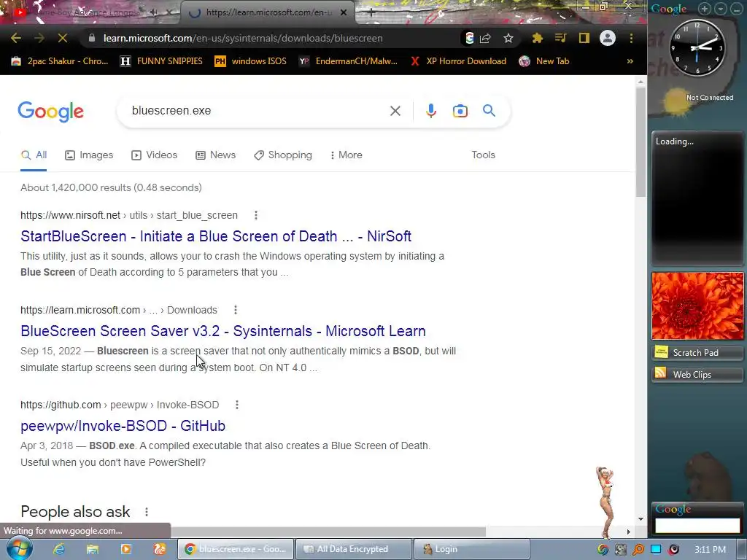Screen dimensions: 747x560
Task: Open People also ask options menu
Action: [x=146, y=512]
